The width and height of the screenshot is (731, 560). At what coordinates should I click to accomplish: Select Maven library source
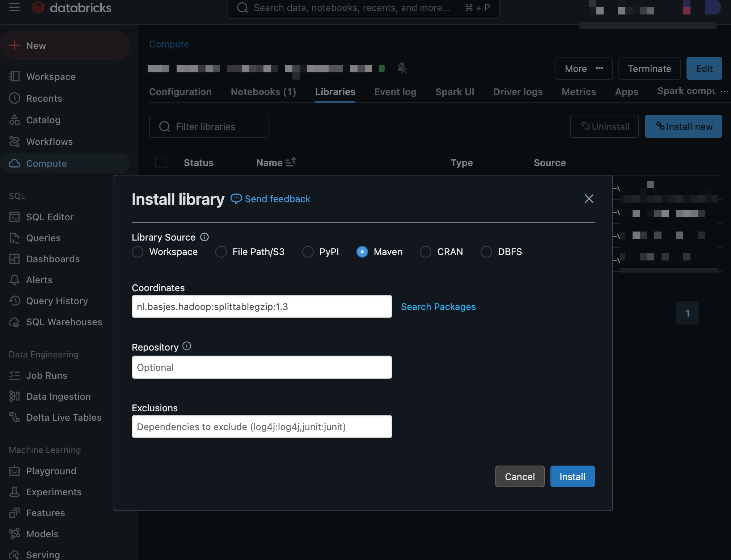pyautogui.click(x=362, y=252)
